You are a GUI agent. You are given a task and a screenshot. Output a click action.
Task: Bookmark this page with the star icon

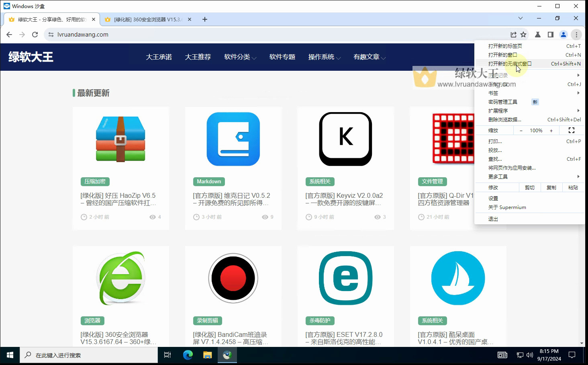[x=523, y=35]
